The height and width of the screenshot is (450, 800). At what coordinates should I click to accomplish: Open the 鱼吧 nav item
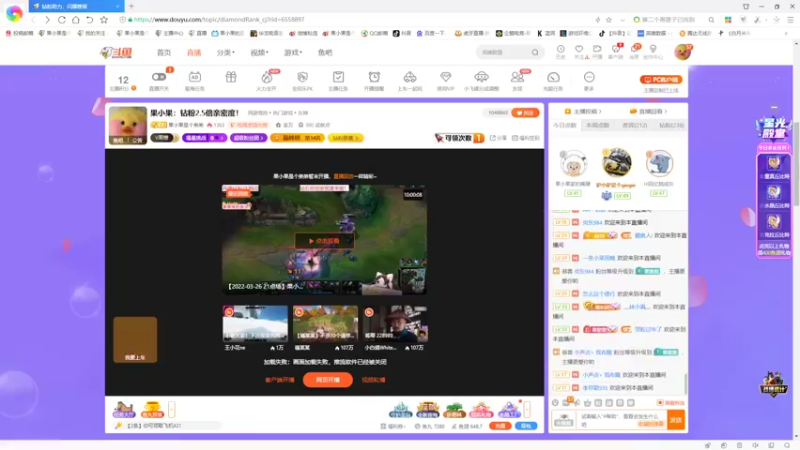pyautogui.click(x=325, y=53)
